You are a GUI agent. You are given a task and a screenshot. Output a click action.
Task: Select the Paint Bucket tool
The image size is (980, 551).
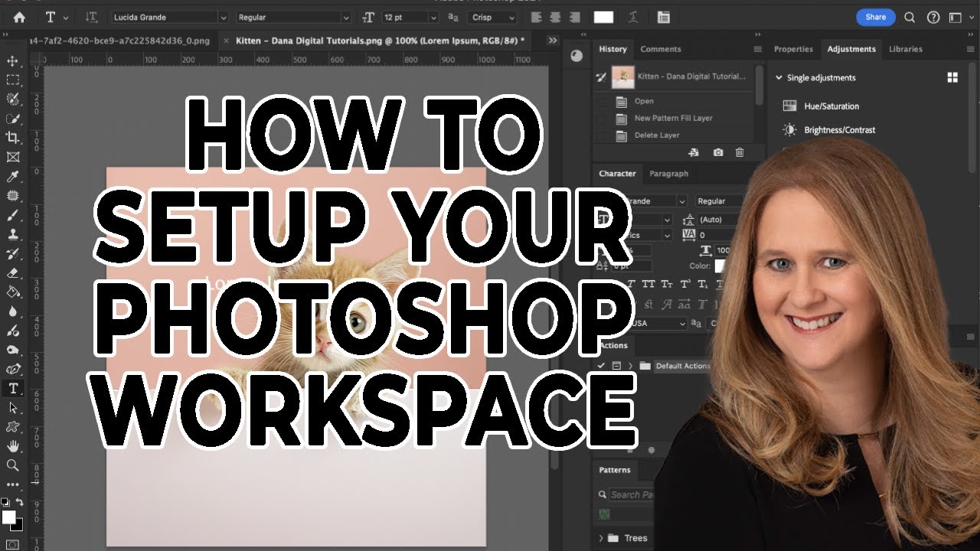coord(12,292)
